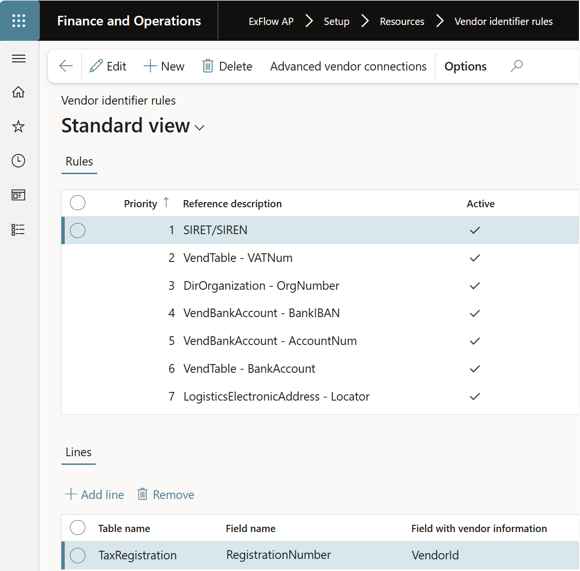Image resolution: width=580 pixels, height=571 pixels.
Task: Toggle Active check for VendBankAccount - BankIBAN
Action: (475, 313)
